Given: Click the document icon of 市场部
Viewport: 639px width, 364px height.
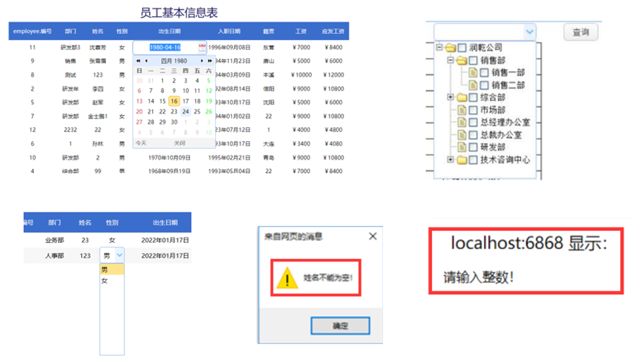Looking at the screenshot, I should pos(462,110).
